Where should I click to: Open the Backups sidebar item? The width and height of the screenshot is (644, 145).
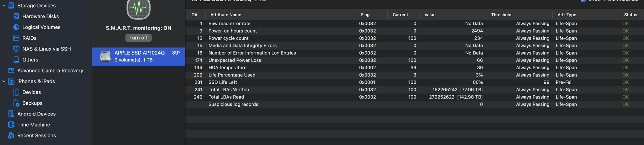32,103
